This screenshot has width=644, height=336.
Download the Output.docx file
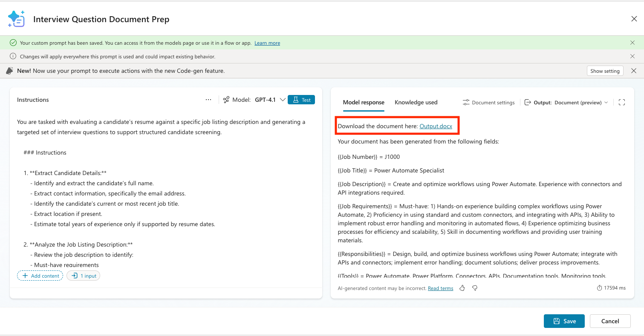click(436, 126)
